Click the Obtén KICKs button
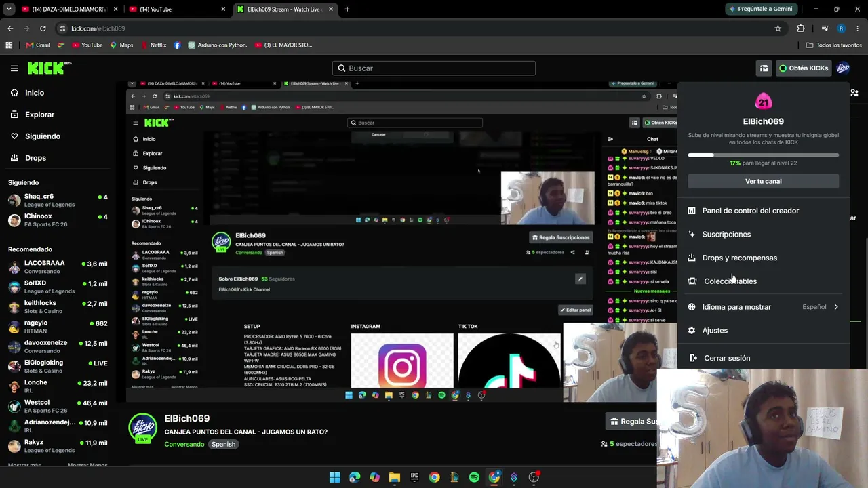The image size is (868, 488). tap(804, 68)
